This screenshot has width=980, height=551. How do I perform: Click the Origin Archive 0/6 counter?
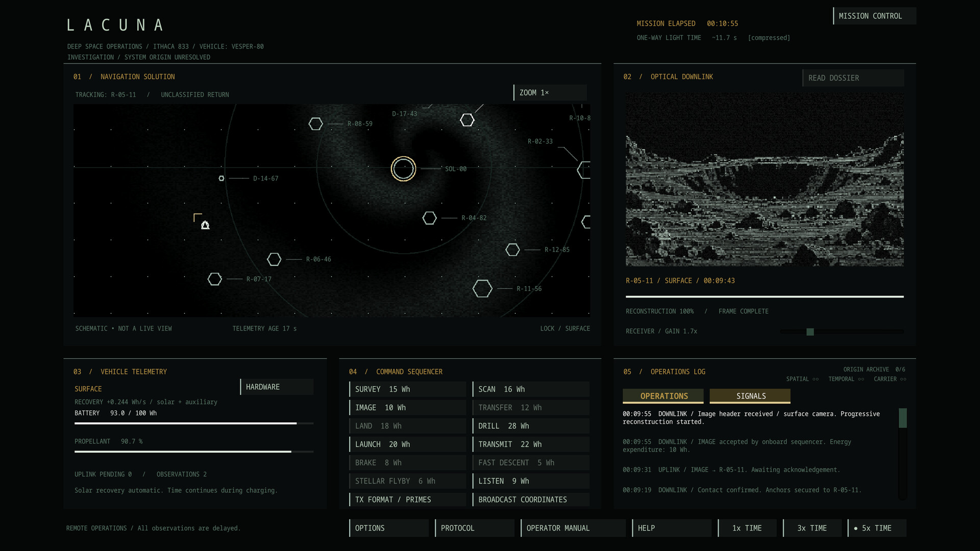click(x=874, y=369)
